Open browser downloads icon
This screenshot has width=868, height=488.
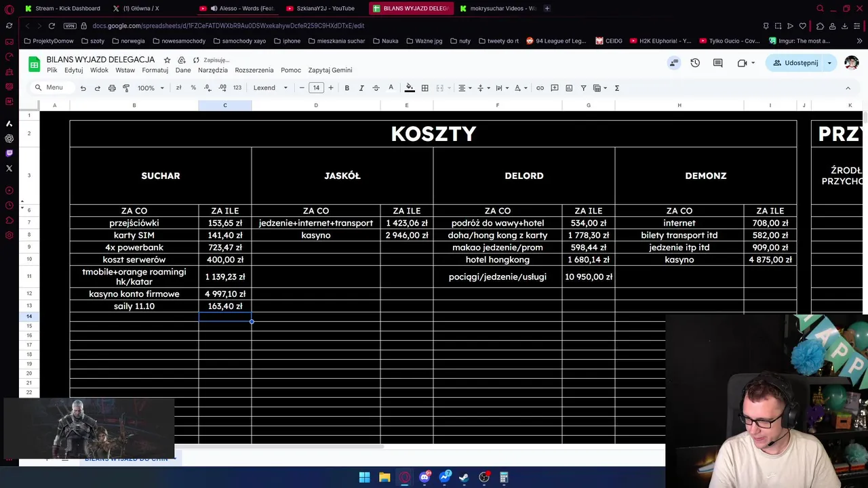pyautogui.click(x=844, y=26)
